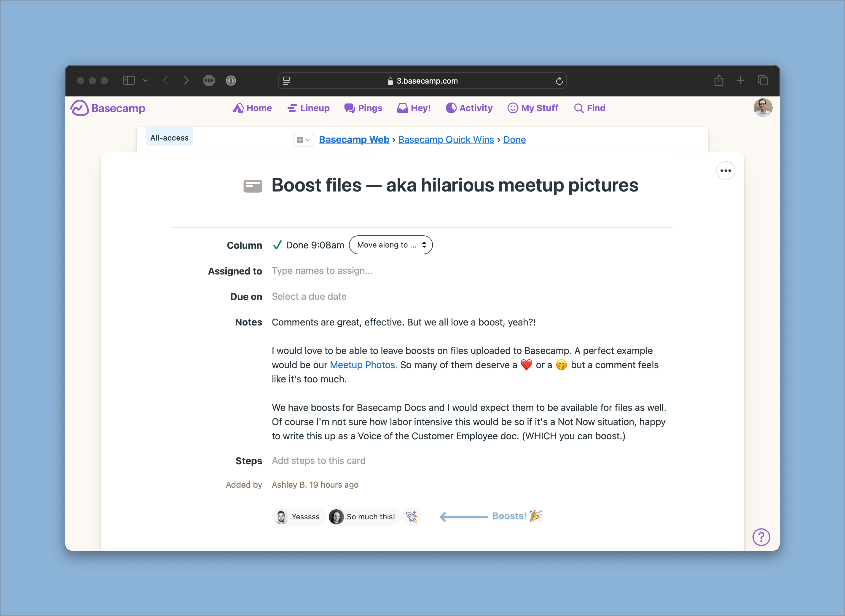
Task: Click the green Done checkmark
Action: [277, 245]
